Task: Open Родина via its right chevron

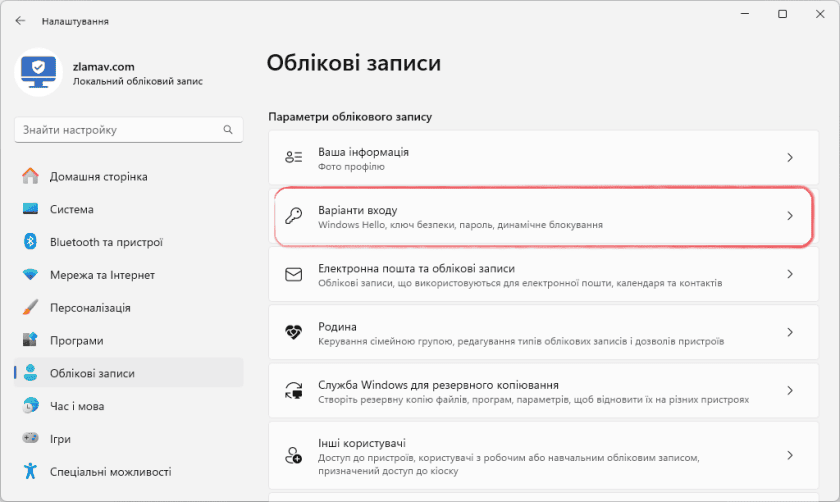Action: pyautogui.click(x=790, y=332)
